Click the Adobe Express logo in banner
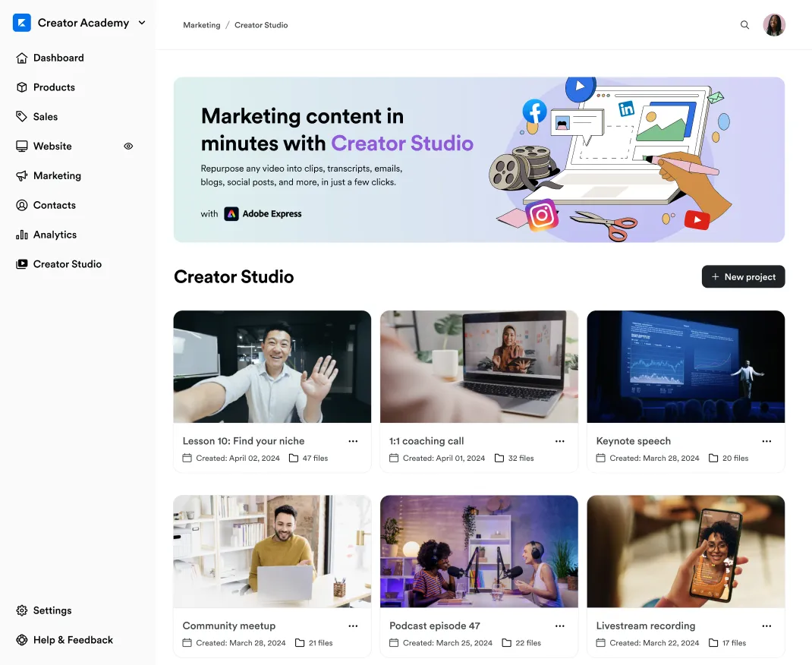 coord(231,214)
